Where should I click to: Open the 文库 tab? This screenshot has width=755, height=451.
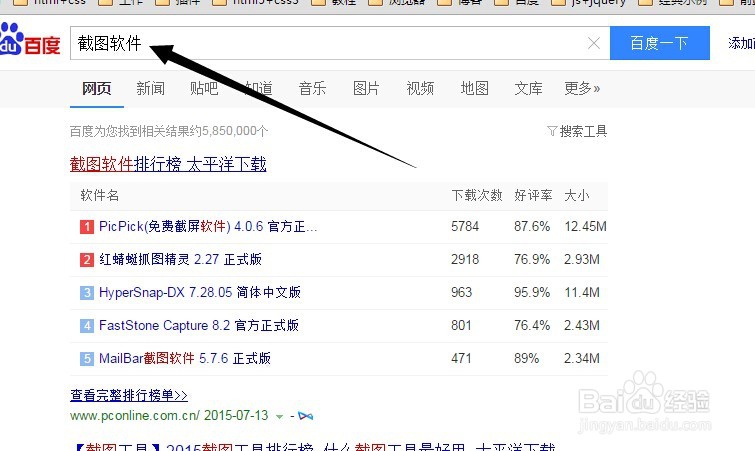pyautogui.click(x=528, y=89)
